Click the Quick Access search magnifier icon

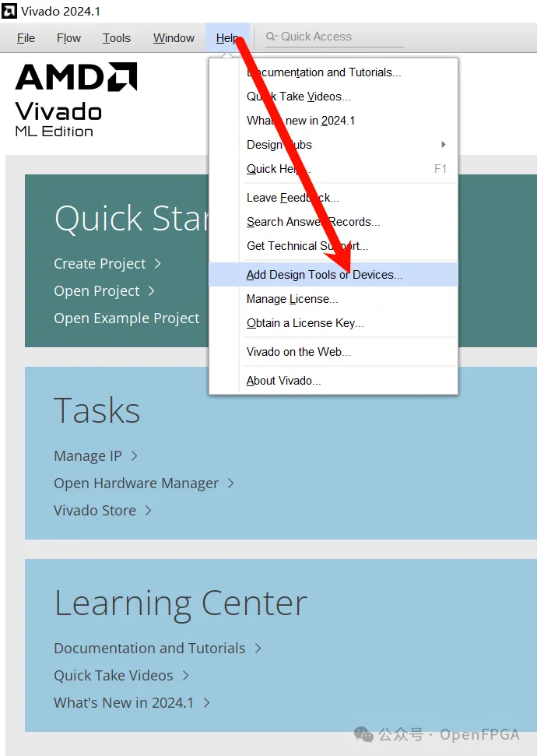271,37
